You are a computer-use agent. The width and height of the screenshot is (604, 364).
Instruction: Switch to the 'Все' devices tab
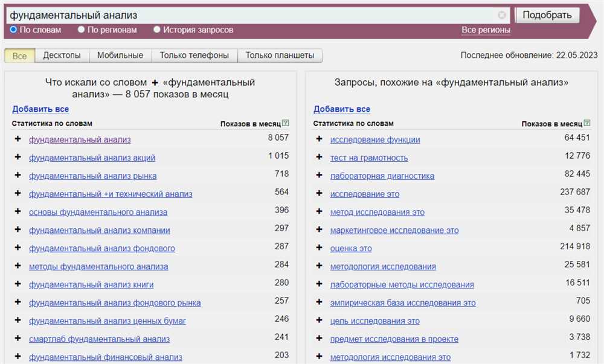tap(20, 56)
